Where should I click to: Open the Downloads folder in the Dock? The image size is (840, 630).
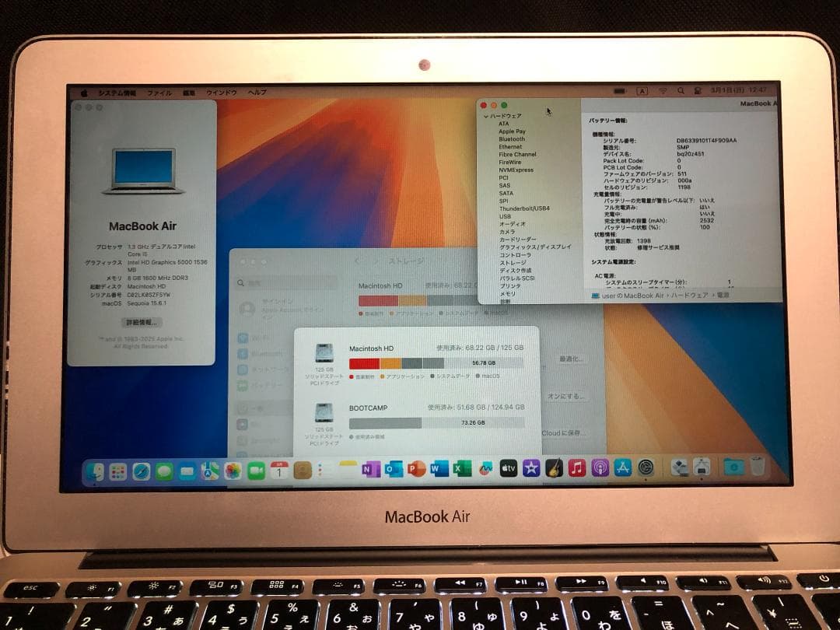coord(733,467)
